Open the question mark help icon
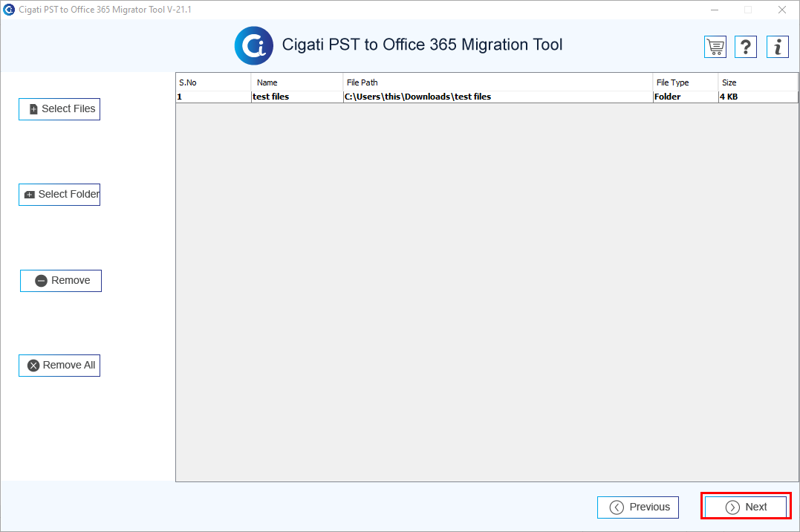The height and width of the screenshot is (532, 800). (746, 47)
